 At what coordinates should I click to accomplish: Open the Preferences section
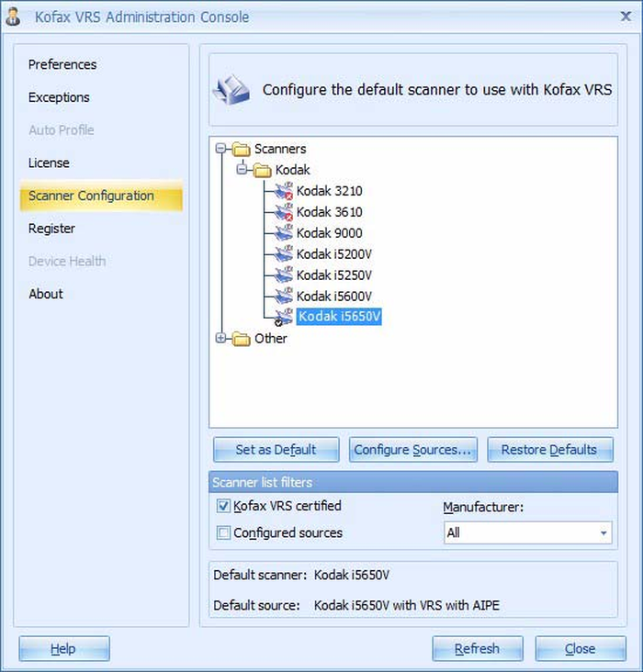62,64
